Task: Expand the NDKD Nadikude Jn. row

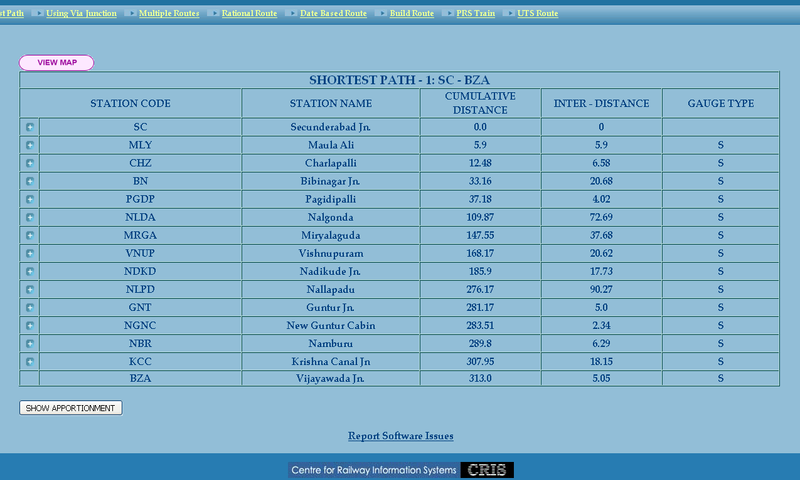Action: 30,271
